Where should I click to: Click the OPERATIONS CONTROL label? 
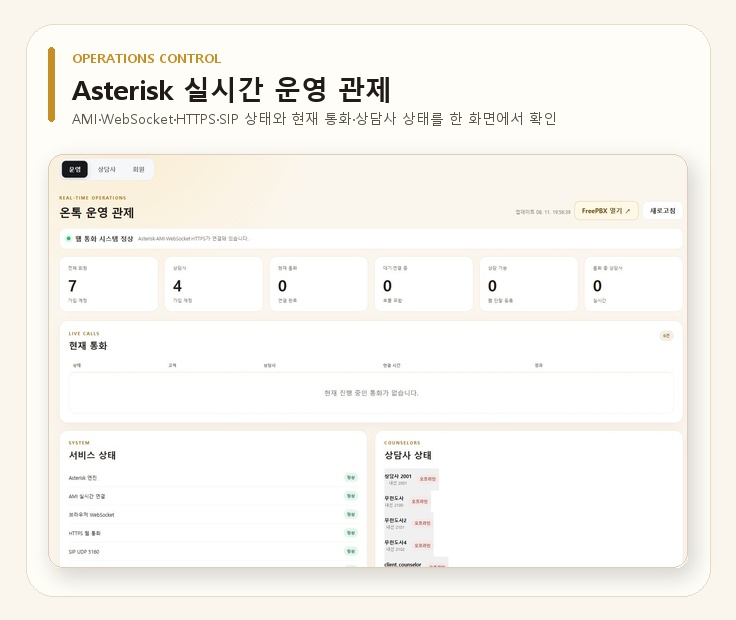pyautogui.click(x=146, y=59)
